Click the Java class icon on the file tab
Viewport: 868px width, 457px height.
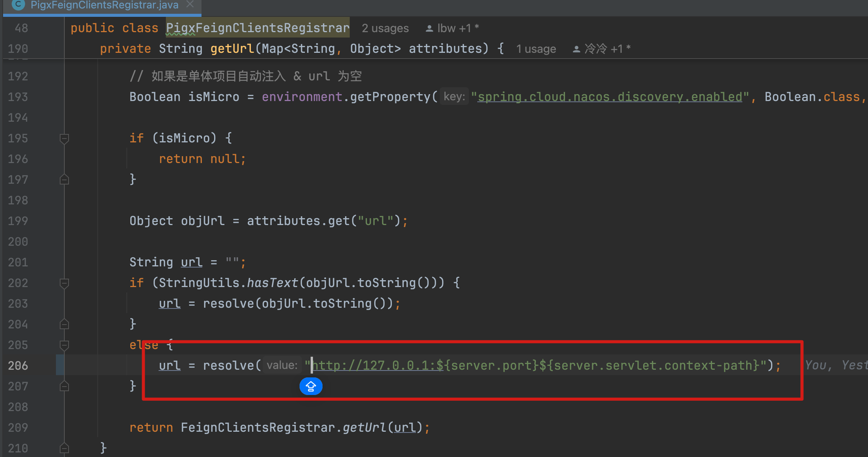point(18,5)
